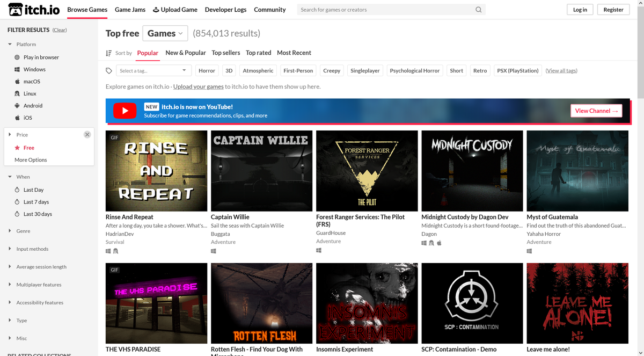Image resolution: width=644 pixels, height=356 pixels.
Task: Click the Upload Game tray icon
Action: click(x=156, y=10)
